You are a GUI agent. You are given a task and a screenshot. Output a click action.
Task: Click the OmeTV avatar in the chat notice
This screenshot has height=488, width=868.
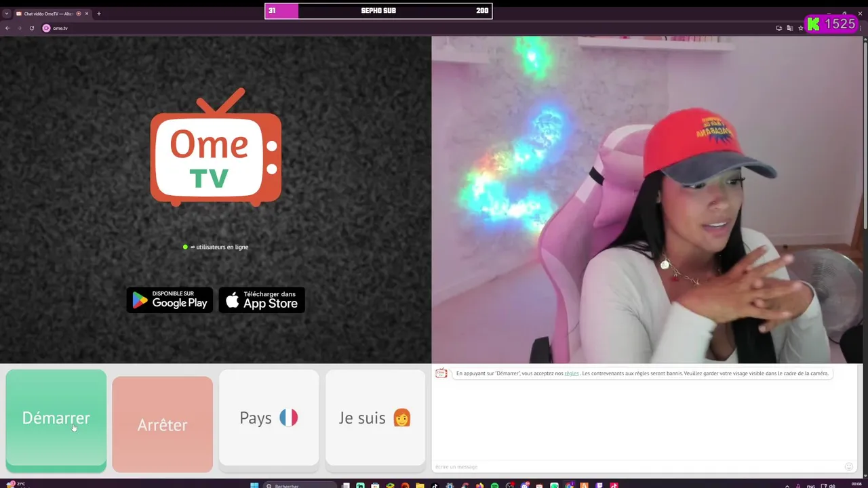441,373
